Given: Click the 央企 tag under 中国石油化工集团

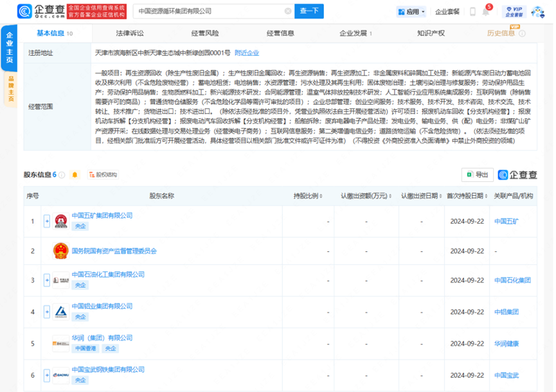Looking at the screenshot, I should pyautogui.click(x=80, y=285).
